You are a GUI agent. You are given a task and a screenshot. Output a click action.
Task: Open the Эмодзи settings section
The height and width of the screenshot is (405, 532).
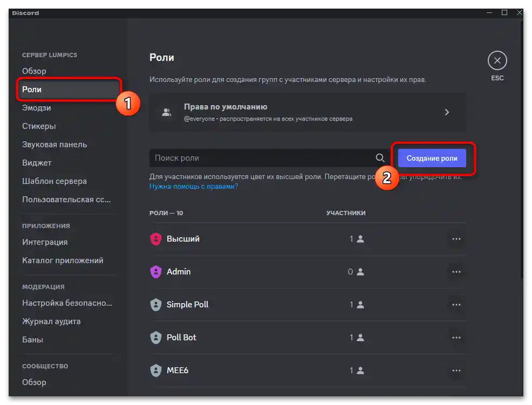[37, 108]
